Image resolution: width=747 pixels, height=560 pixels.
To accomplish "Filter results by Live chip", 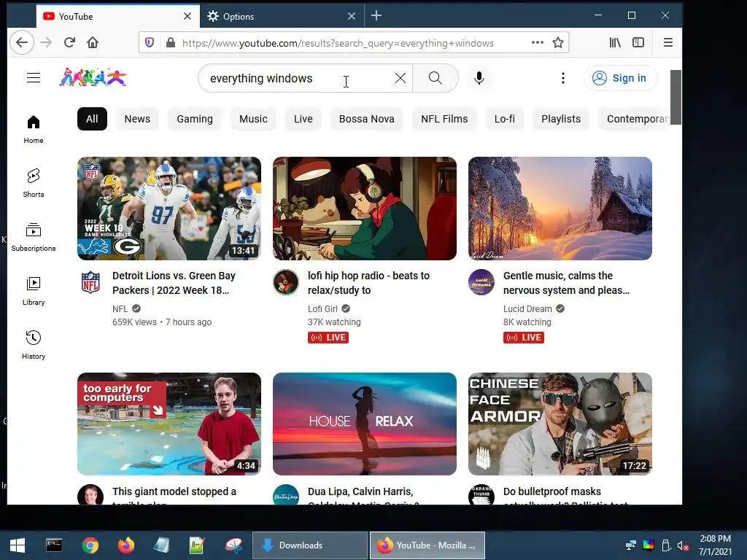I will click(x=303, y=119).
